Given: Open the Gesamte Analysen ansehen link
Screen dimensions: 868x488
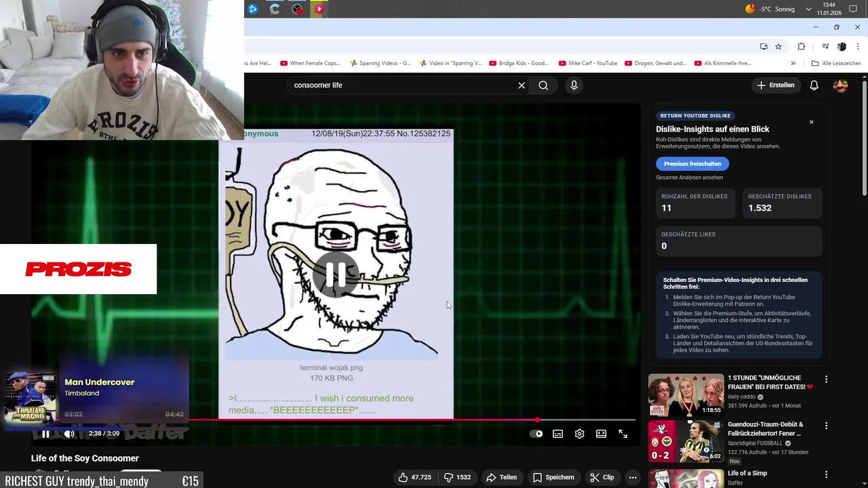Looking at the screenshot, I should pyautogui.click(x=689, y=178).
